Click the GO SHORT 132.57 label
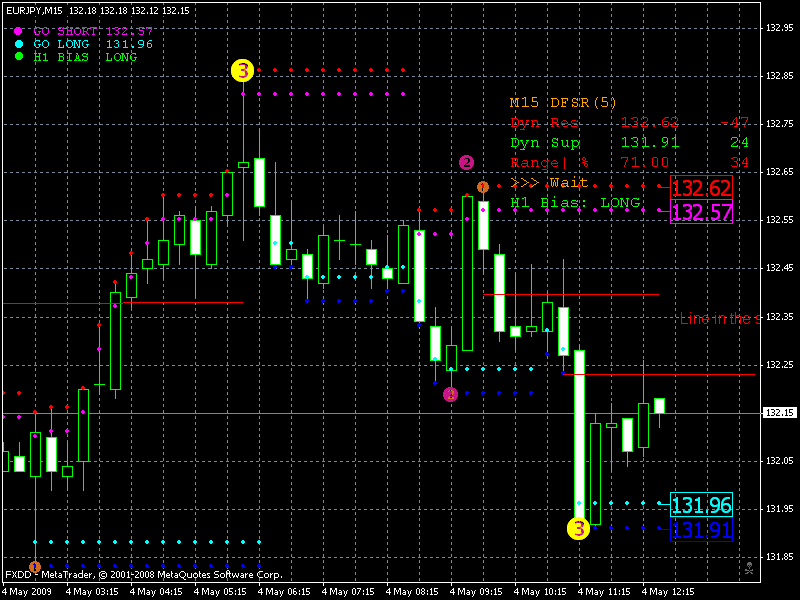Viewport: 800px width, 600px height. [x=93, y=31]
